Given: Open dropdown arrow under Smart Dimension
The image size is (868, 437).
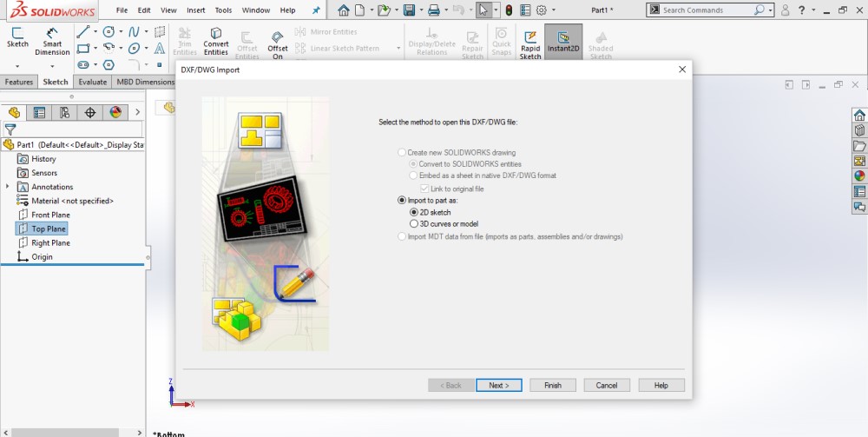Looking at the screenshot, I should (x=53, y=67).
